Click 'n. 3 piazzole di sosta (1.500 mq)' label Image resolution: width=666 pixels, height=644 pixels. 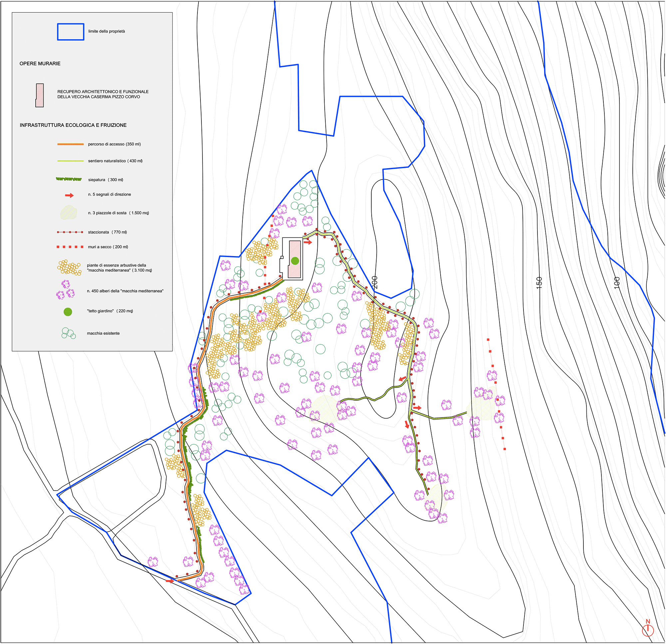(119, 213)
